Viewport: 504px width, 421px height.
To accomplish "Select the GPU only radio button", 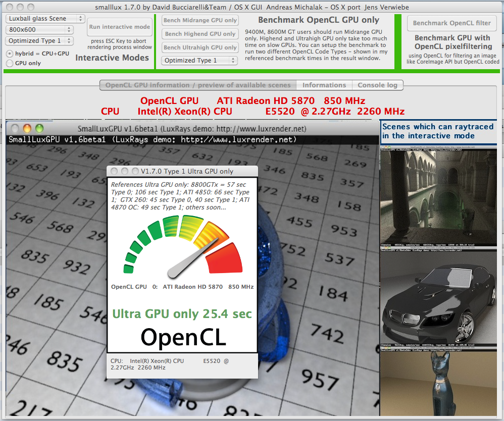I will 10,63.
